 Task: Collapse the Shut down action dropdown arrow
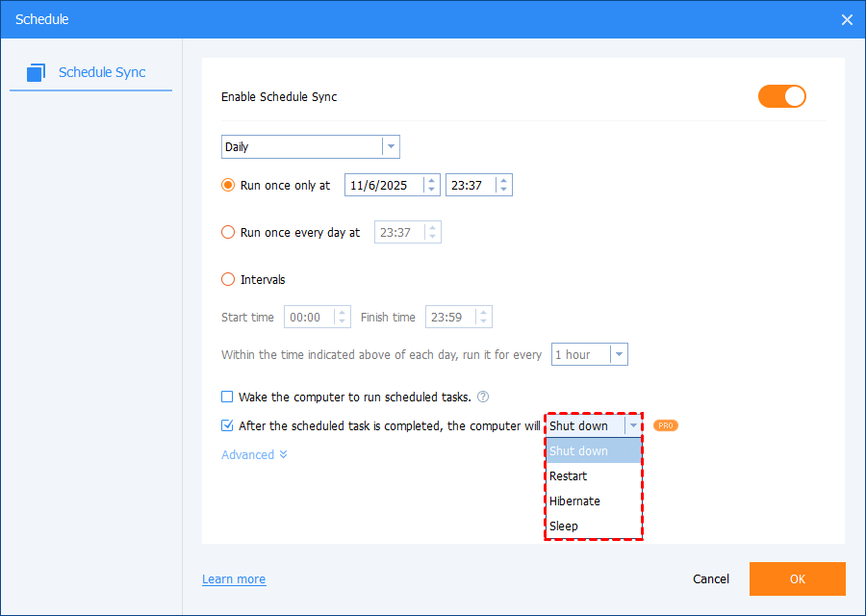[633, 425]
